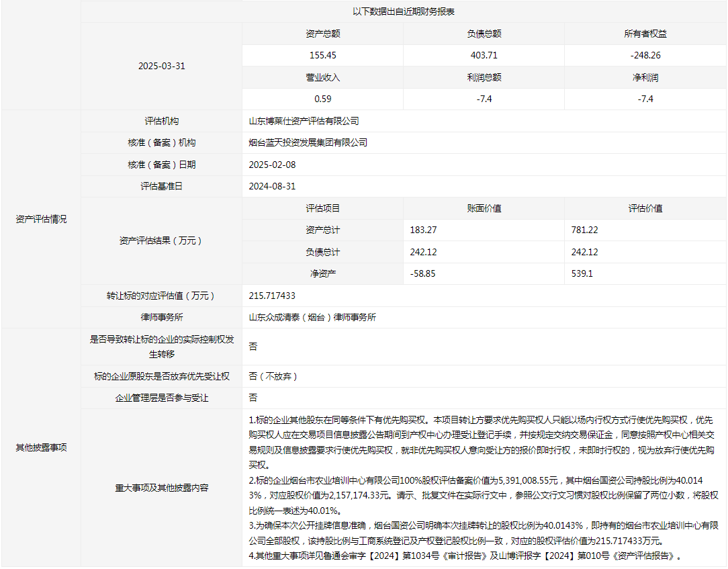
Task: Select the 所有者权益 value -248.26
Action: pos(645,55)
